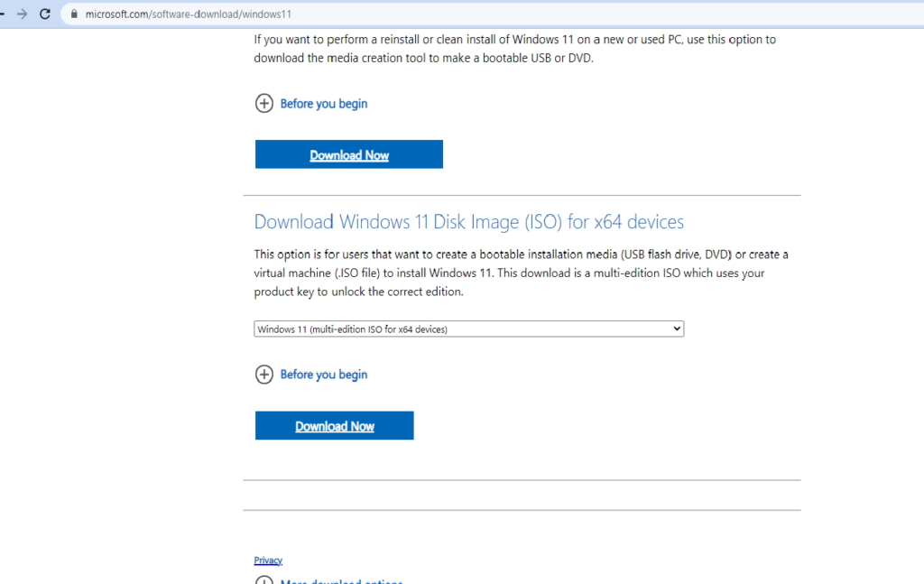Click the padlock site information icon
Screen dimensions: 924x584
point(73,15)
